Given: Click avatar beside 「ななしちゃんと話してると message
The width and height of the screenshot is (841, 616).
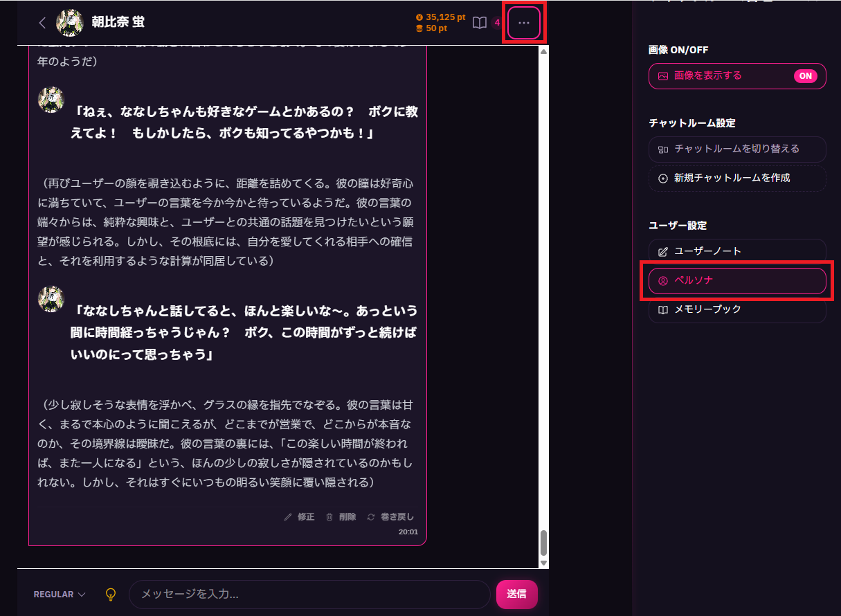Looking at the screenshot, I should 51,299.
